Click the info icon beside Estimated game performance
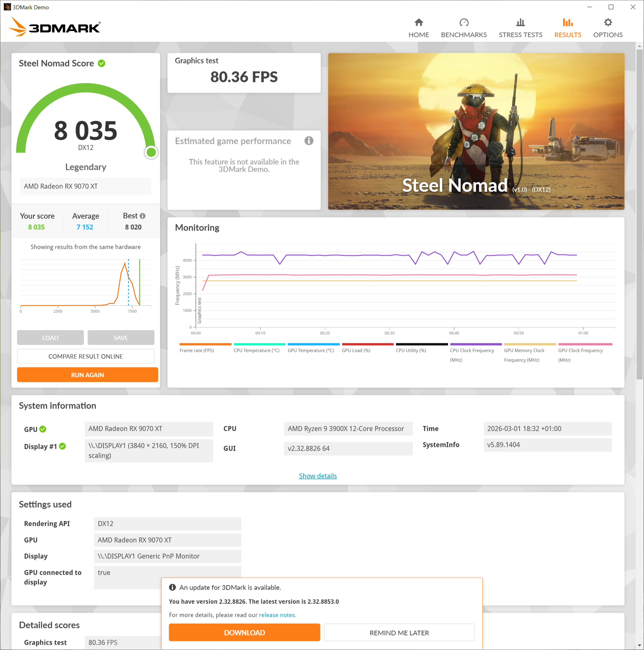 click(x=309, y=141)
